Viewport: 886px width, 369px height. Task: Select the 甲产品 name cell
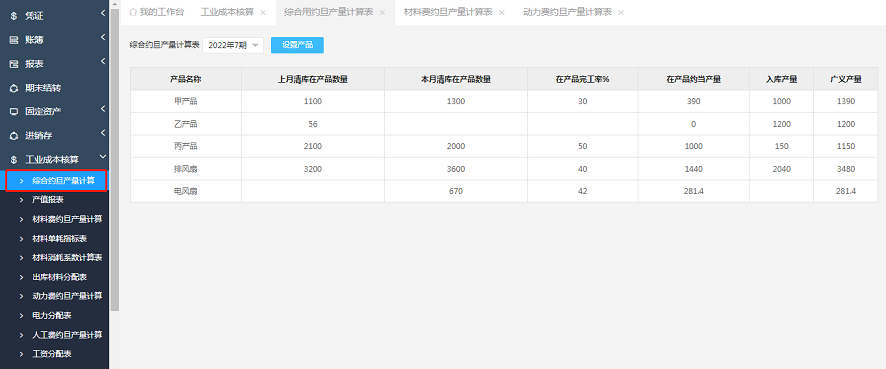[x=186, y=102]
